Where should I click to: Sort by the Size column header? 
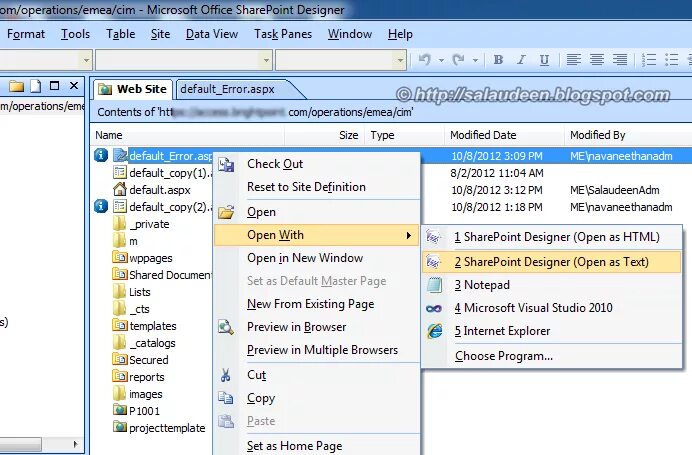point(325,135)
